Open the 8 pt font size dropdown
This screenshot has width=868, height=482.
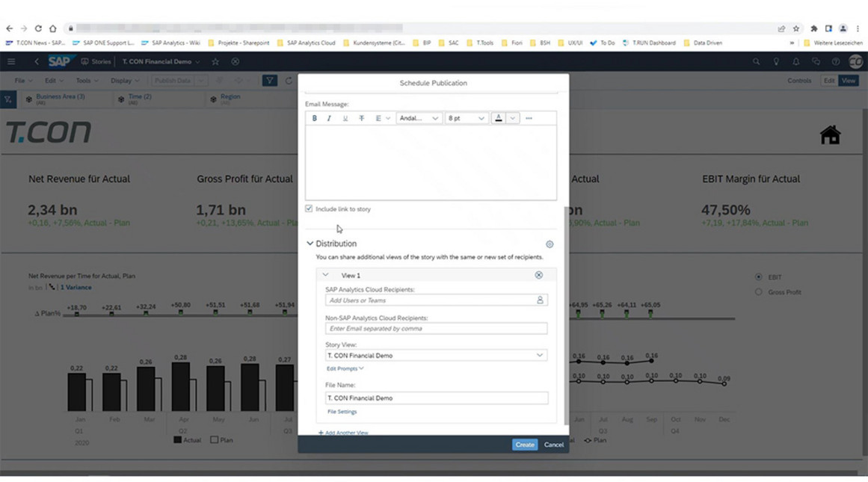coord(466,118)
